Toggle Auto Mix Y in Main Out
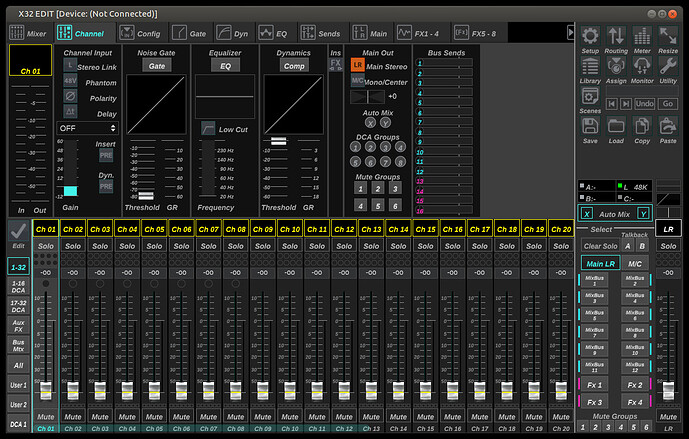Viewport: 689px width, 439px height. tap(385, 123)
